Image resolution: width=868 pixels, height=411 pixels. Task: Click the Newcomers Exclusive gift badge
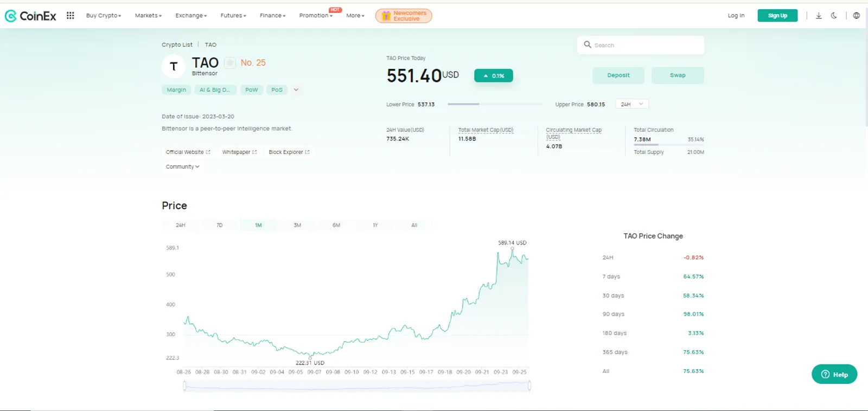[x=404, y=16]
